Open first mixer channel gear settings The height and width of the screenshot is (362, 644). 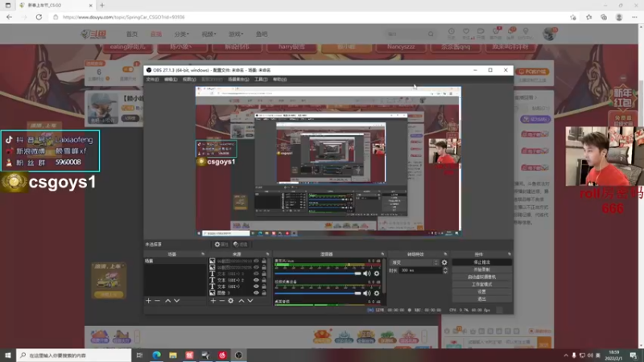point(377,274)
